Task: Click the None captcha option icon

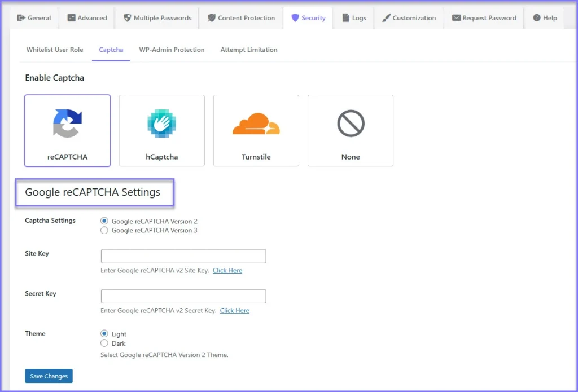Action: pyautogui.click(x=350, y=122)
